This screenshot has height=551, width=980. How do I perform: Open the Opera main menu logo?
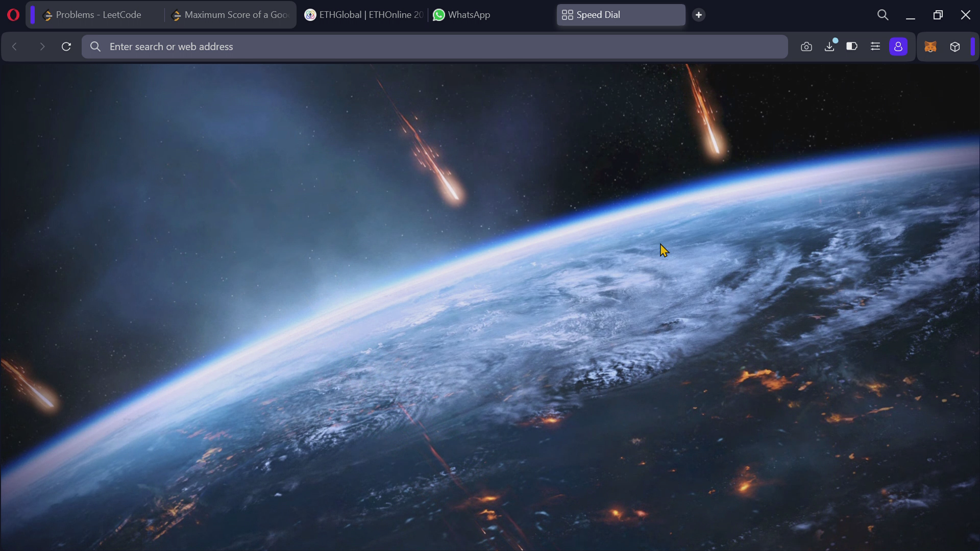(13, 15)
